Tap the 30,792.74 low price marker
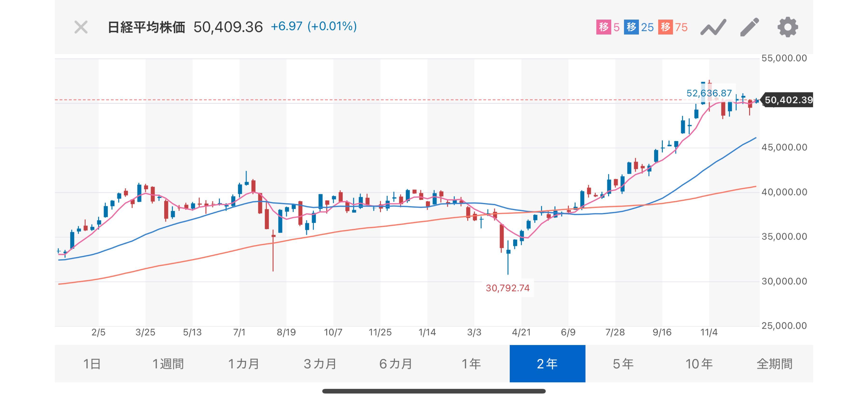 click(508, 288)
